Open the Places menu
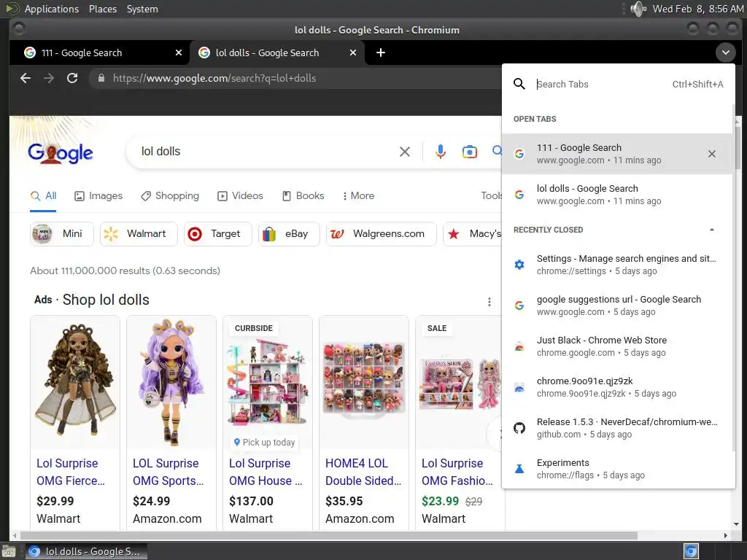 [102, 9]
